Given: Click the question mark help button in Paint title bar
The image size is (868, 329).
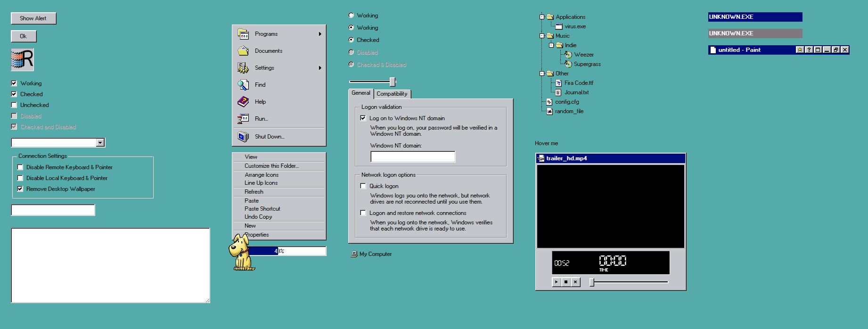Looking at the screenshot, I should (809, 50).
